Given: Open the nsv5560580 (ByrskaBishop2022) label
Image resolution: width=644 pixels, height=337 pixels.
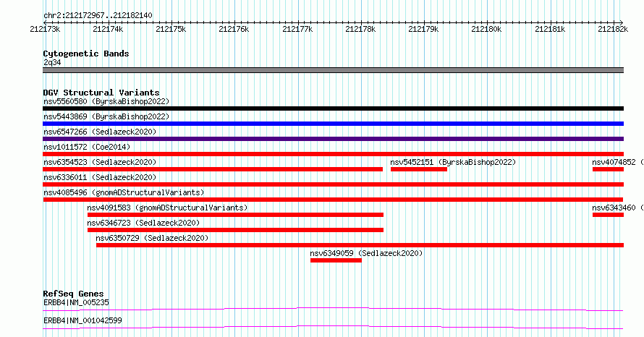Looking at the screenshot, I should 106,101.
